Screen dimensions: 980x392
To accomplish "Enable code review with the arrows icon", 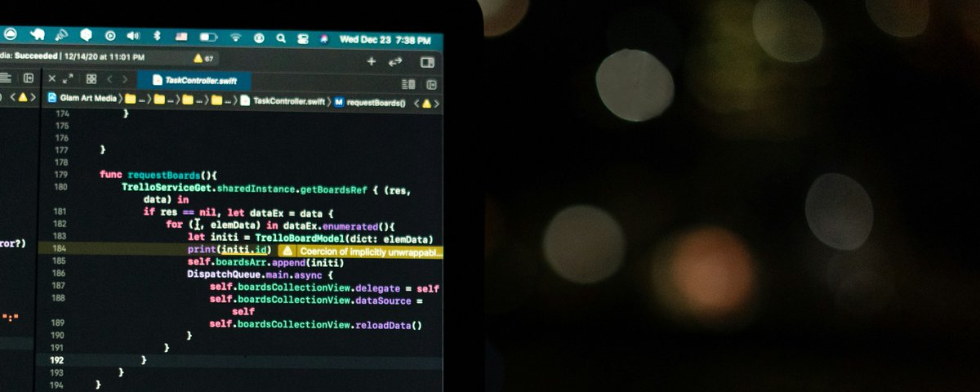I will [396, 61].
